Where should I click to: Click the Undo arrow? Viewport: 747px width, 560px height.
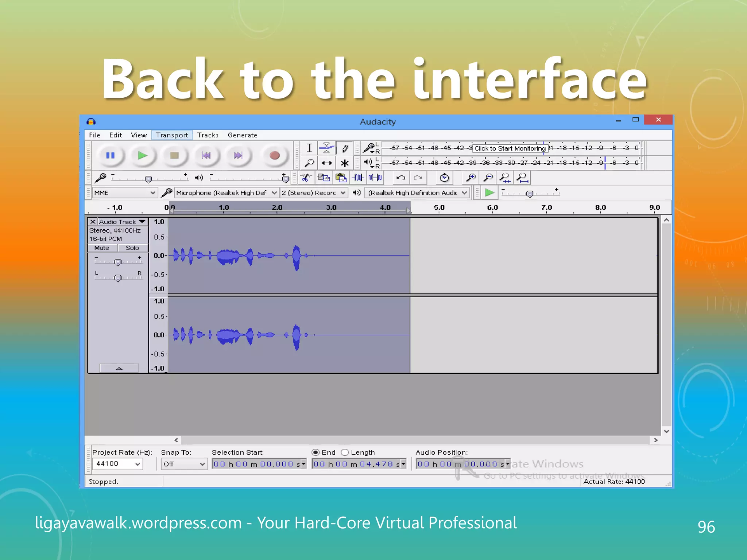point(400,178)
